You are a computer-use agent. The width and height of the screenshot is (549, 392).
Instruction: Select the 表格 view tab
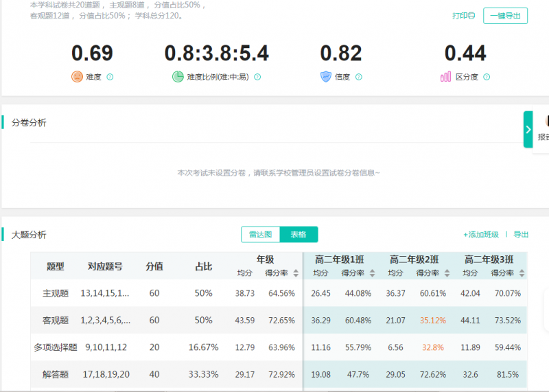[x=299, y=235]
